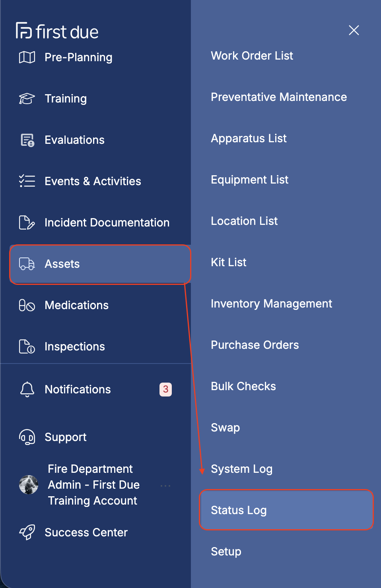Click the red notifications badge showing 3

coord(165,389)
